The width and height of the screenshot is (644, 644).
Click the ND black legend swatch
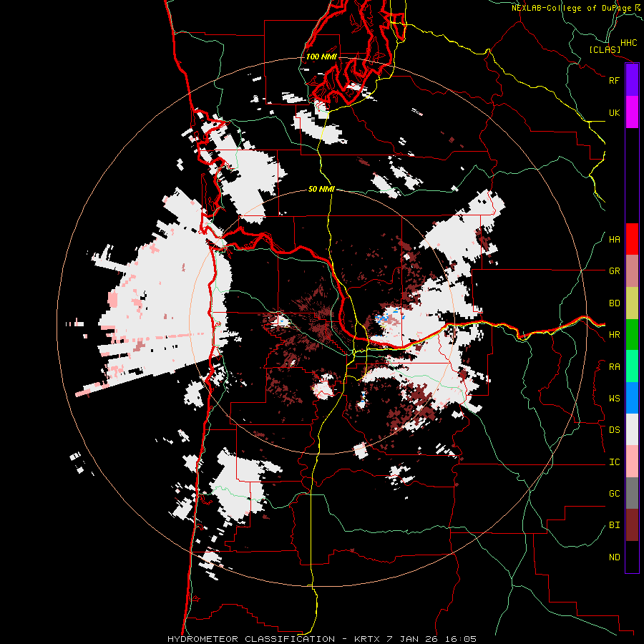tap(632, 557)
